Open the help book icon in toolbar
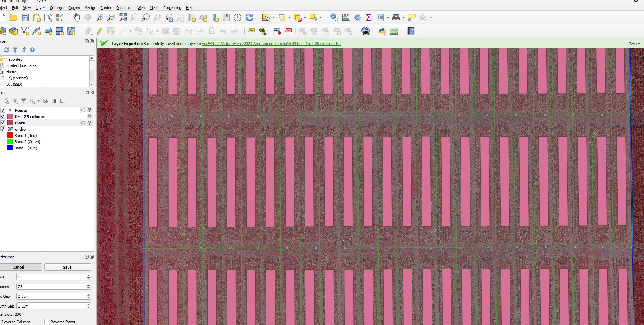 [x=411, y=31]
